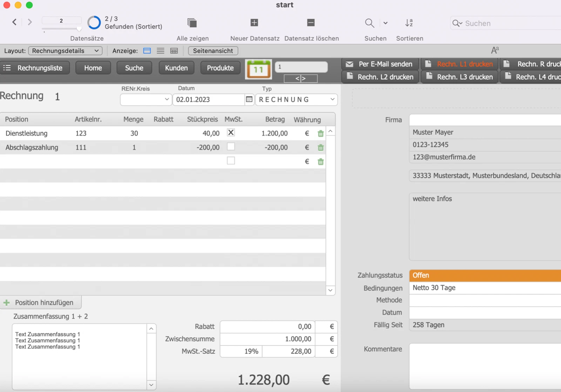Open the Layout Rechnungsdetails dropdown
The image size is (561, 392).
[65, 51]
